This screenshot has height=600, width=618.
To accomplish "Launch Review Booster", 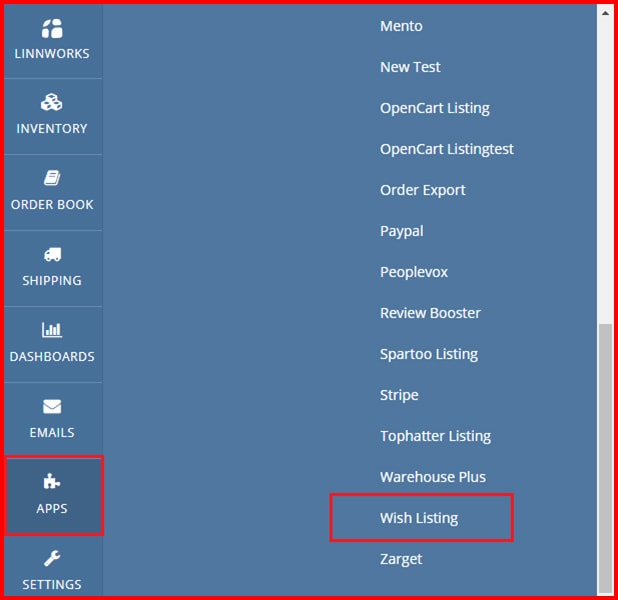I will point(430,313).
